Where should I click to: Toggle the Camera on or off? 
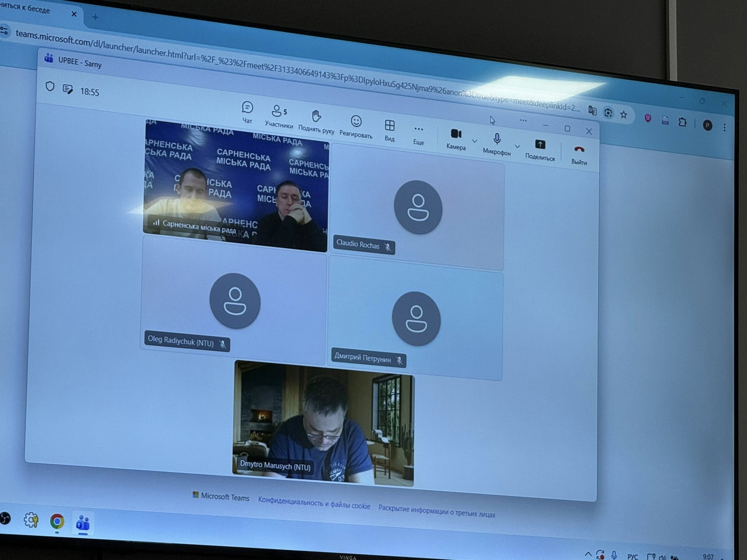point(456,134)
